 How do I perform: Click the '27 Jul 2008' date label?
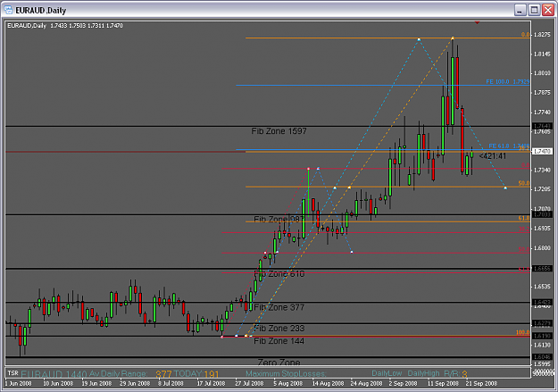(249, 384)
